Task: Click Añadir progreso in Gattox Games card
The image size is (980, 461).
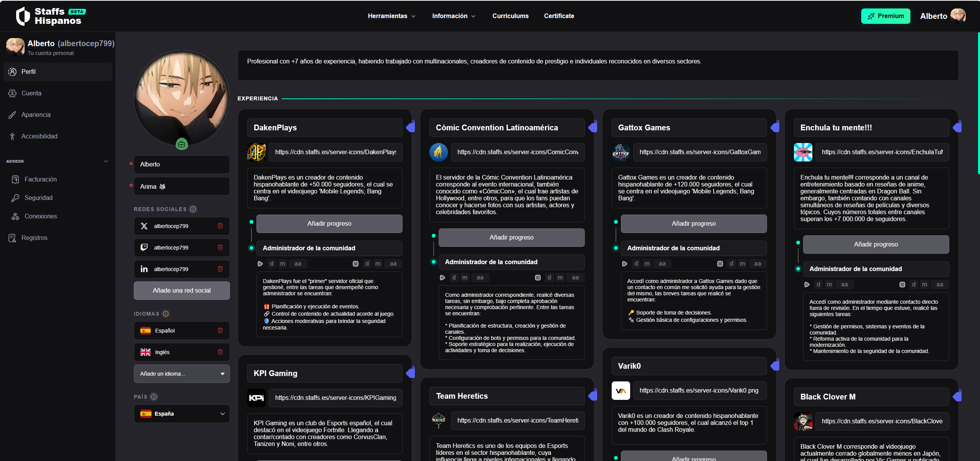Action: [694, 224]
